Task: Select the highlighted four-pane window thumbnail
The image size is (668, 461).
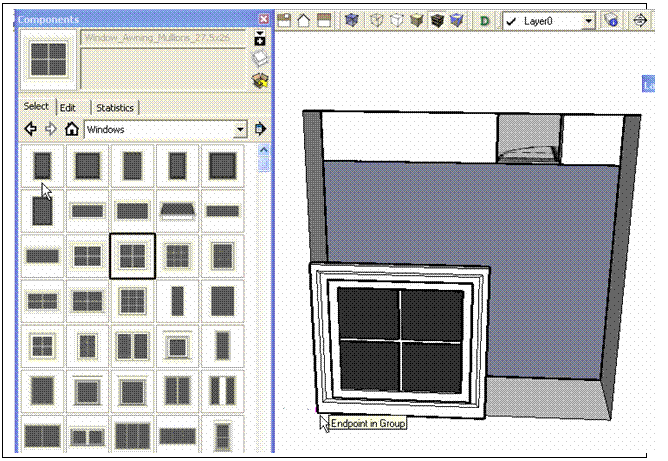Action: click(x=132, y=256)
